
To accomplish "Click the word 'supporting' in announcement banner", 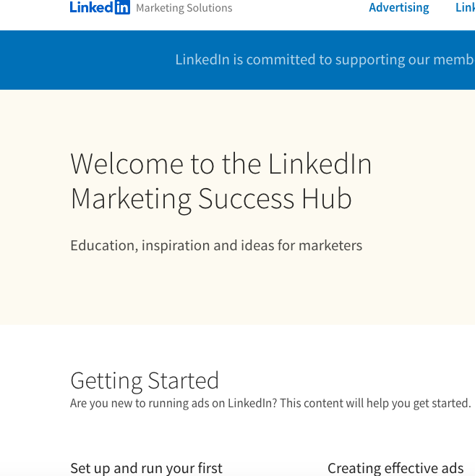I will [370, 60].
